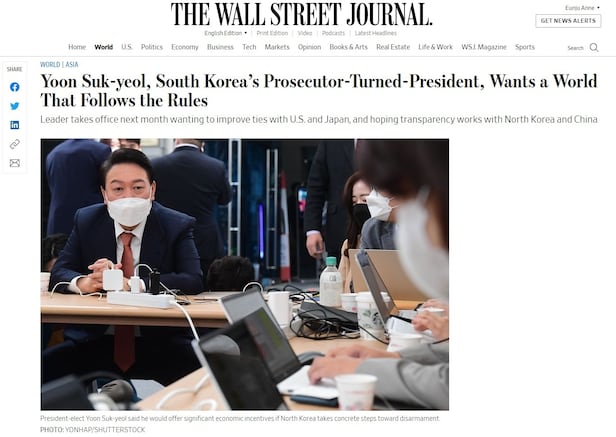The height and width of the screenshot is (437, 616).
Task: Copy article link with chain icon
Action: 15,144
